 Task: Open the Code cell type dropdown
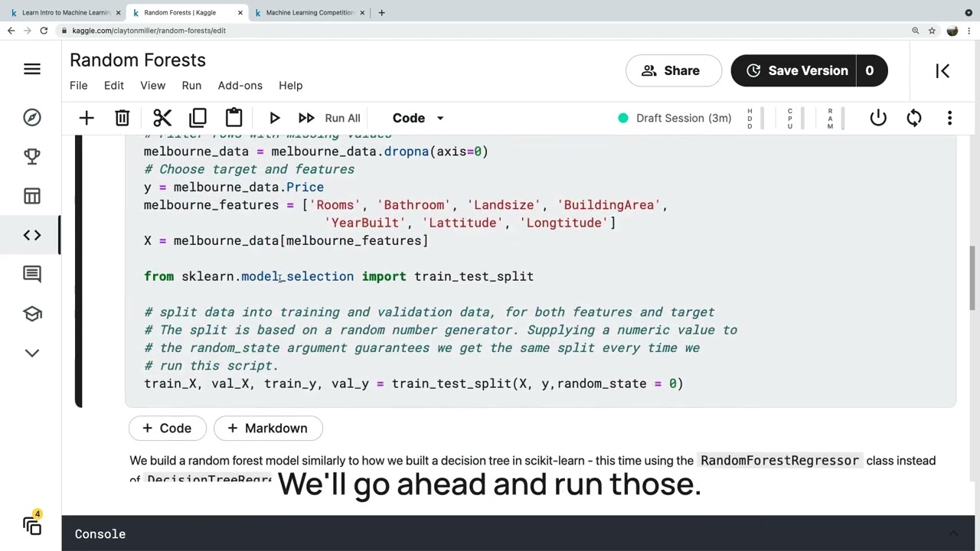tap(418, 118)
